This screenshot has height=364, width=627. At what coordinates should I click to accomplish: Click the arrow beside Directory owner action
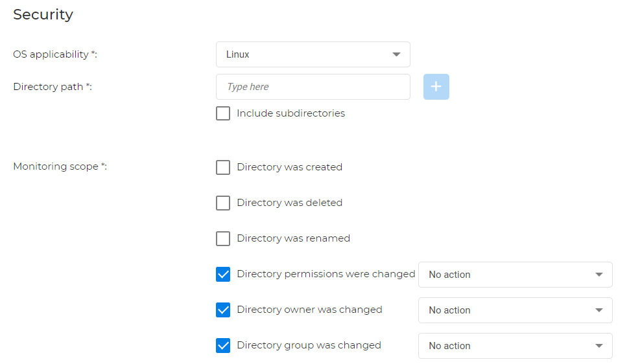click(598, 310)
